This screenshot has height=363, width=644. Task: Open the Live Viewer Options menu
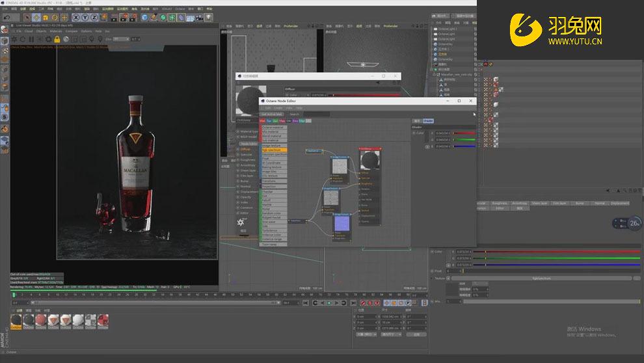click(x=87, y=31)
